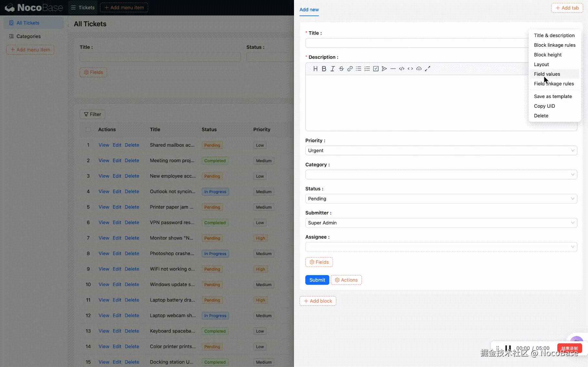Click the In Progress tag on Photoshop crashes row
Viewport: 588px width, 367px height.
coord(215,254)
